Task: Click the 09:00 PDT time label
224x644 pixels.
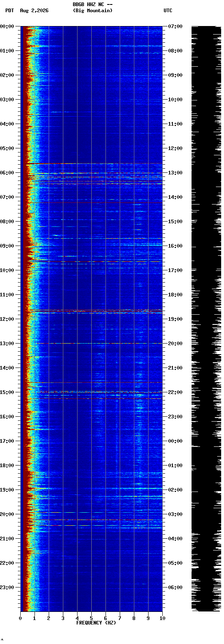Action: [x=7, y=246]
